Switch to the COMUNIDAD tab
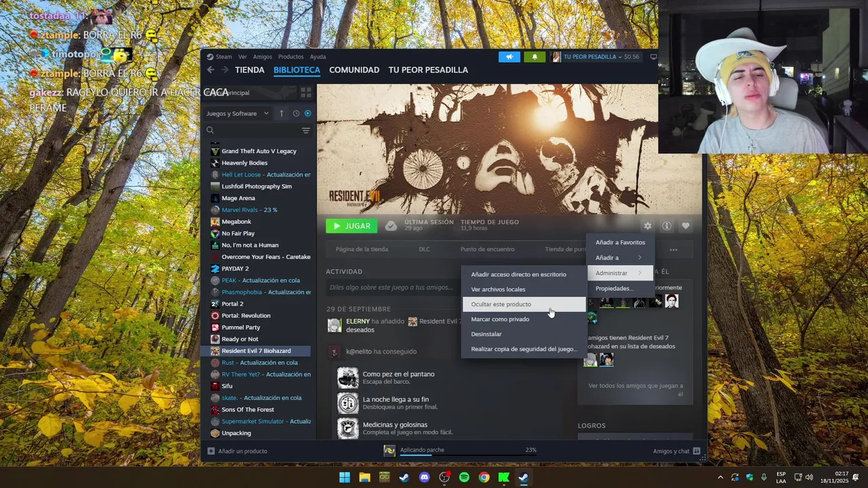The height and width of the screenshot is (488, 868). click(354, 70)
